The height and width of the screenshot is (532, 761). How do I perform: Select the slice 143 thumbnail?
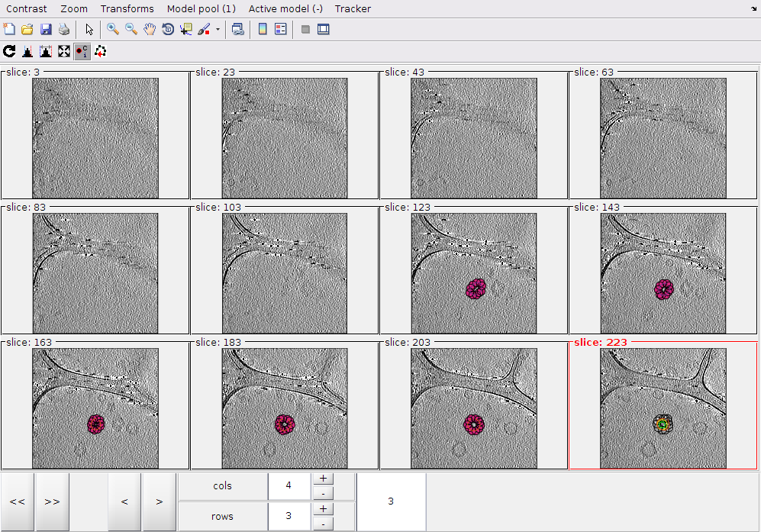click(x=663, y=273)
